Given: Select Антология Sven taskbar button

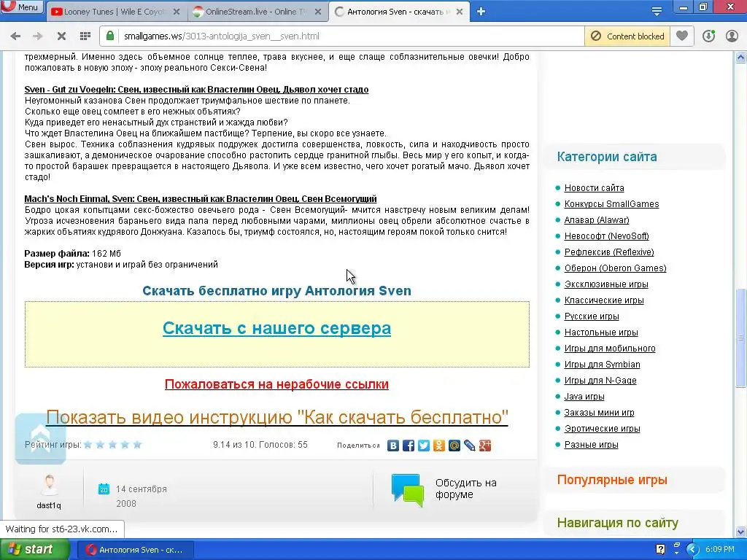Looking at the screenshot, I should [135, 550].
